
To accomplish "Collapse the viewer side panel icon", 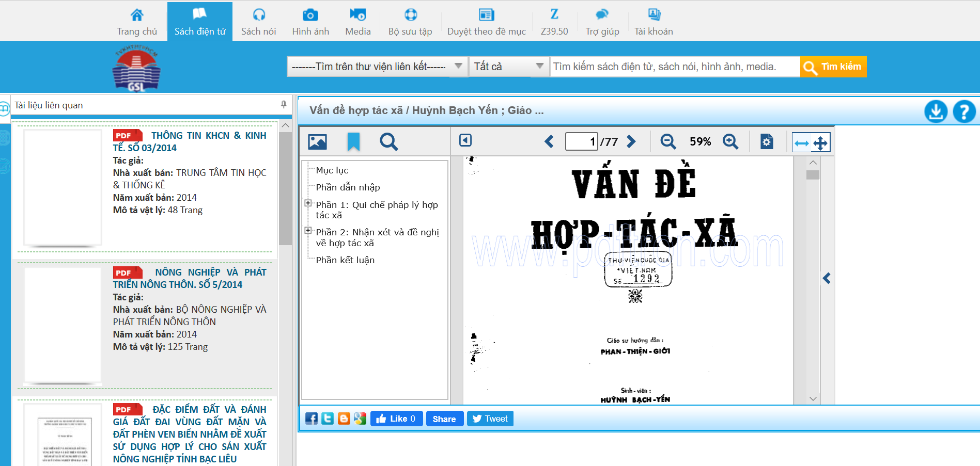I will [465, 140].
